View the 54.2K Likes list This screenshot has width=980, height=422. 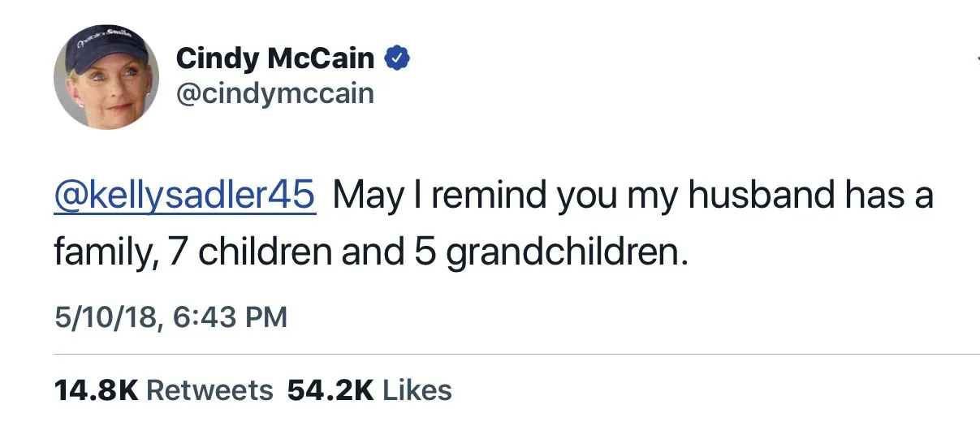tap(369, 390)
